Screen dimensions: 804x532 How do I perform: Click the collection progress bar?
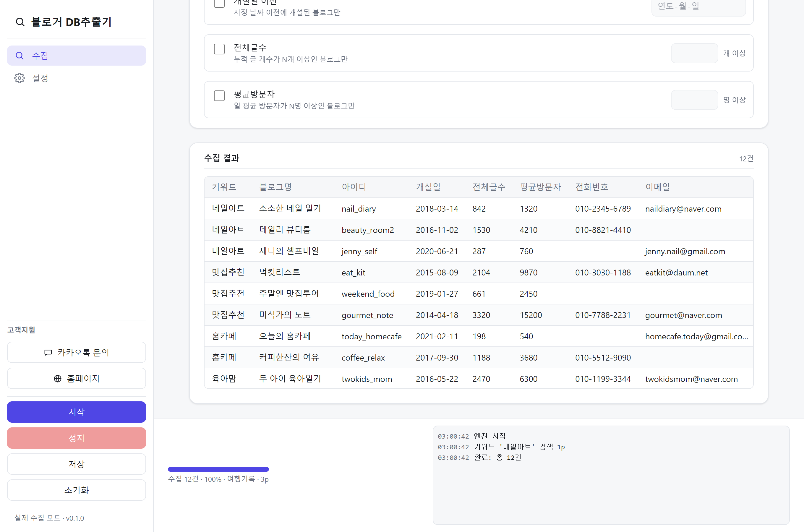pyautogui.click(x=218, y=469)
